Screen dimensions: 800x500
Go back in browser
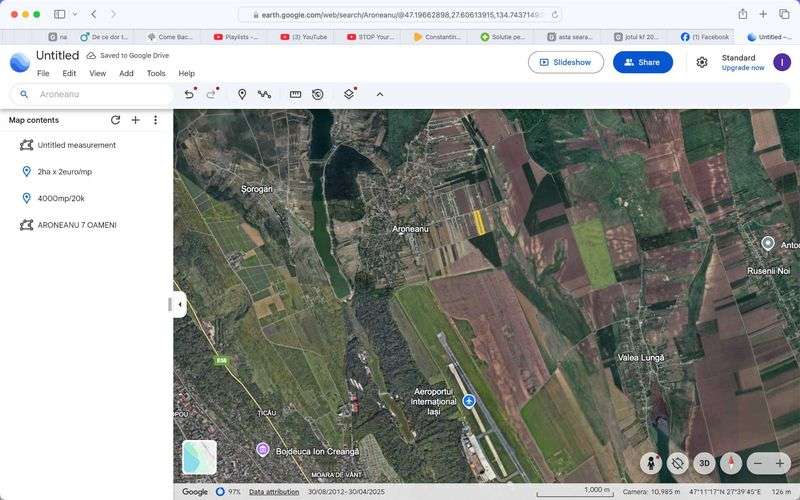point(93,14)
